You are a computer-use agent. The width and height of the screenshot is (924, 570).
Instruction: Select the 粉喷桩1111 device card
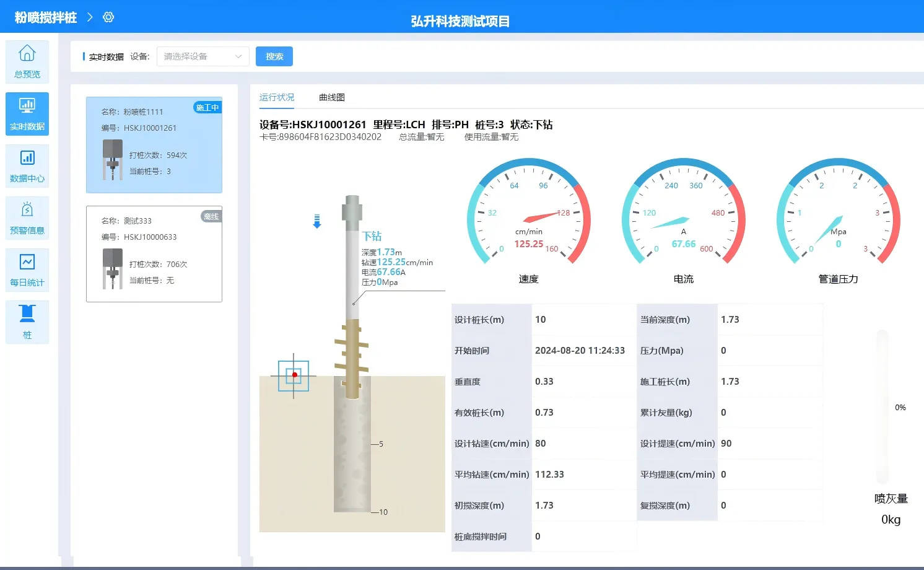click(x=154, y=145)
